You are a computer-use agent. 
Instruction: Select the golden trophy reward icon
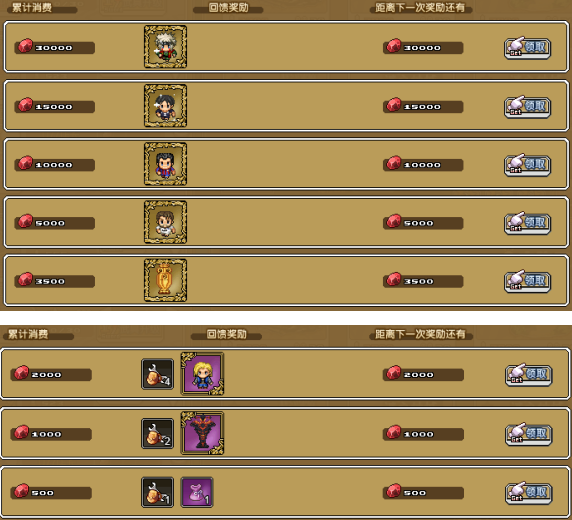click(x=165, y=280)
